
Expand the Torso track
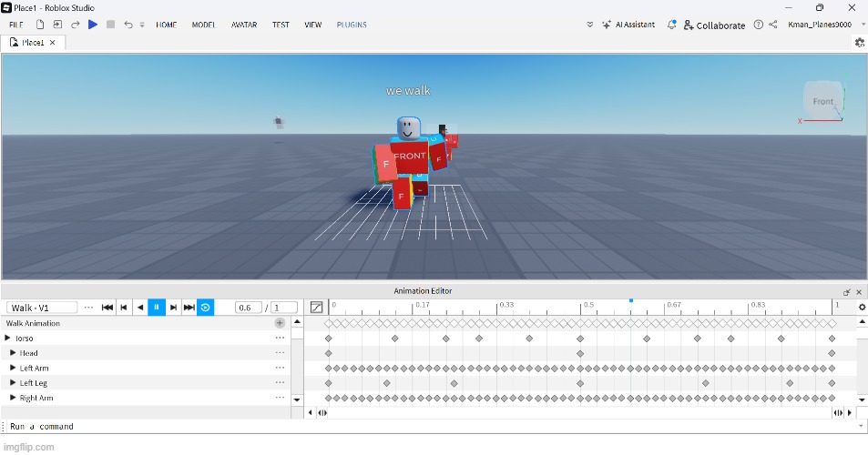(8, 338)
